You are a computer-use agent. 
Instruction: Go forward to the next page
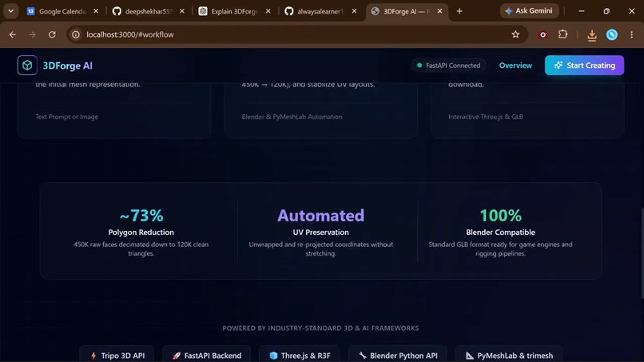point(32,34)
